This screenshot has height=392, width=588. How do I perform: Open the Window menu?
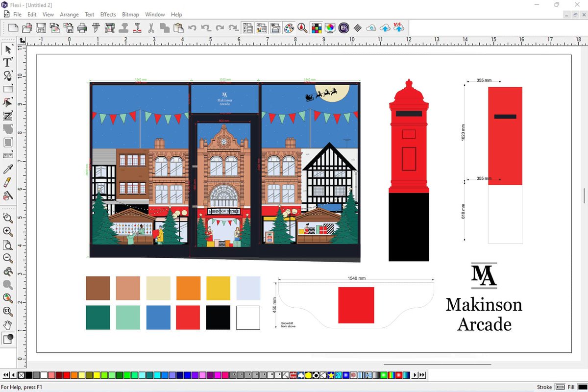(x=155, y=15)
